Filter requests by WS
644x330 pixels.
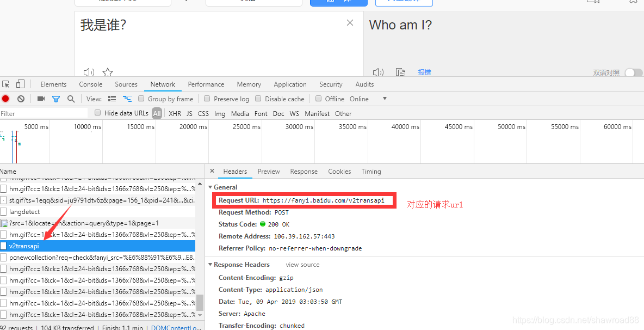pyautogui.click(x=294, y=113)
